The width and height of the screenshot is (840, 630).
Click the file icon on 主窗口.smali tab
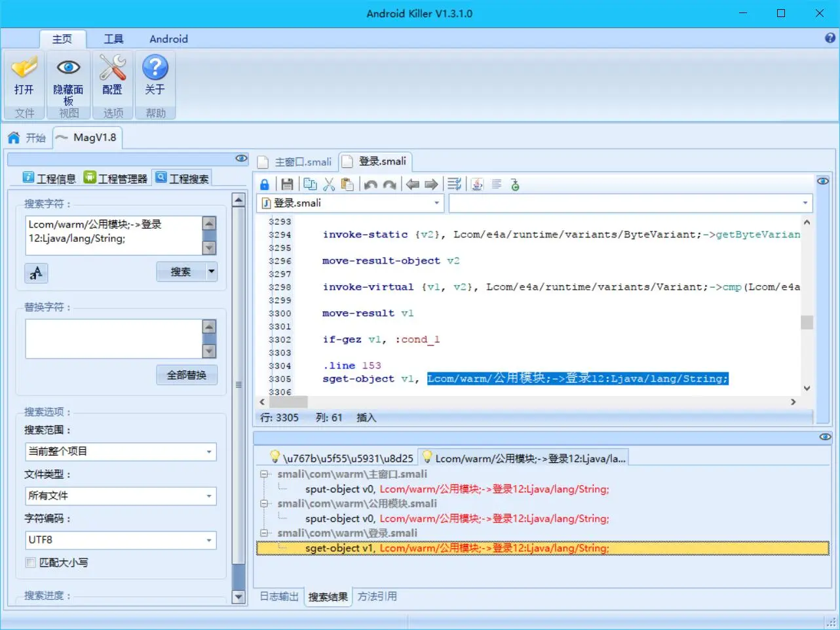(x=263, y=162)
